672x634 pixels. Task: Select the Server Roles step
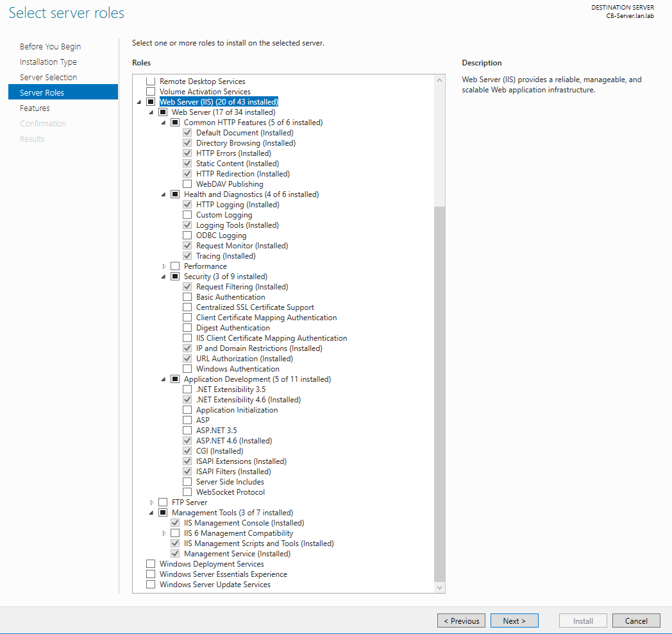(x=63, y=92)
